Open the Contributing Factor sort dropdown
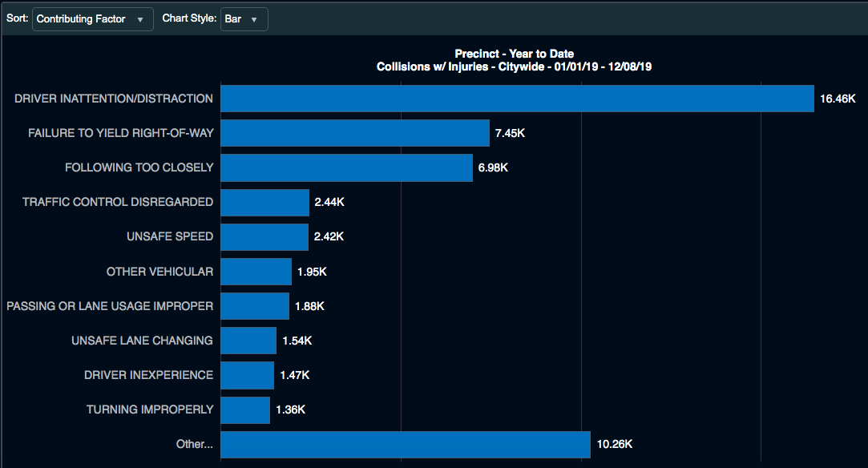The height and width of the screenshot is (468, 868). (92, 19)
